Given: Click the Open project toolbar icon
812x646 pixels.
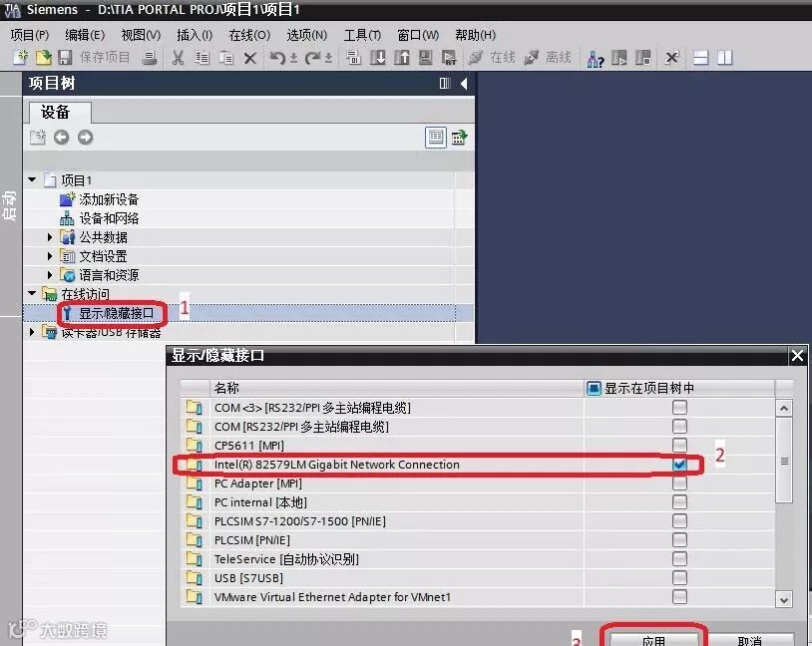Looking at the screenshot, I should (x=44, y=58).
